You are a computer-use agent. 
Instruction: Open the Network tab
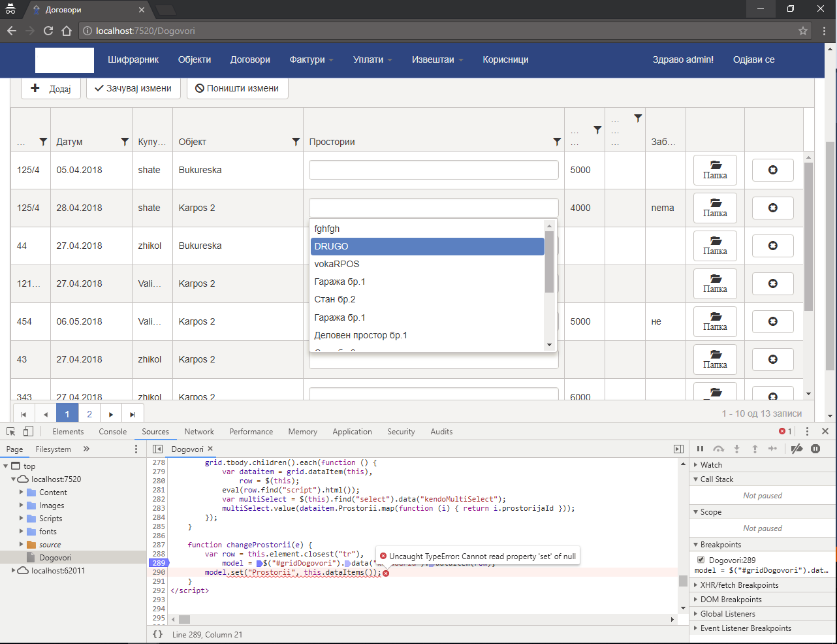pyautogui.click(x=199, y=432)
